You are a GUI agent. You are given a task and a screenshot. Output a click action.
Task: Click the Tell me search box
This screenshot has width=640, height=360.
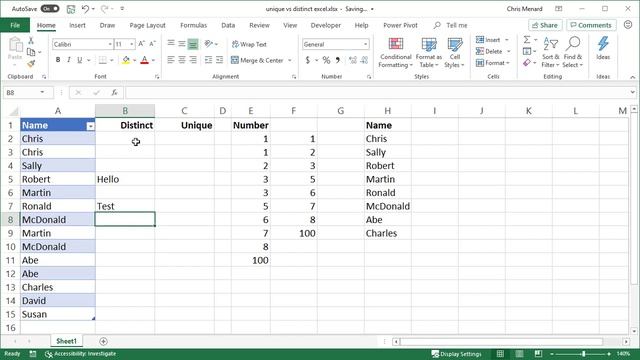[451, 25]
